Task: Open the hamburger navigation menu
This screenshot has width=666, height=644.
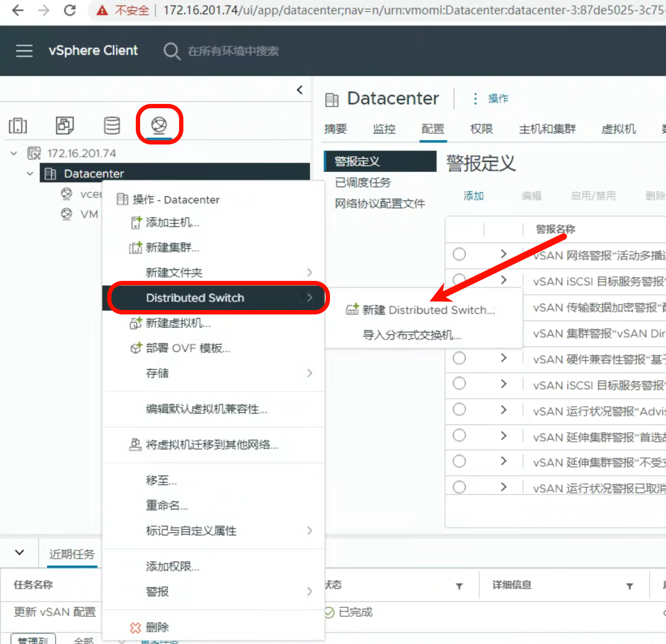Action: coord(24,51)
